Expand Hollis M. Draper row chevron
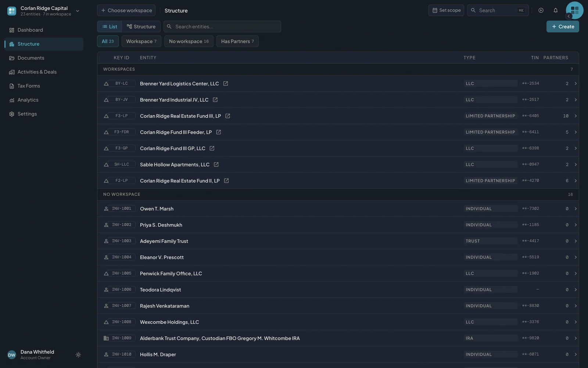Screen dimensions: 588x368 [x=576, y=354]
